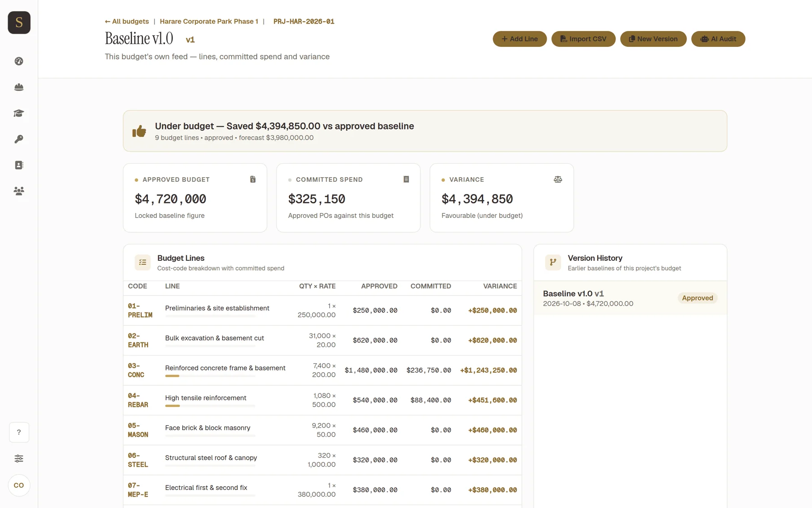The height and width of the screenshot is (508, 812).
Task: Click the 06-STEEL cost code
Action: coord(138,460)
